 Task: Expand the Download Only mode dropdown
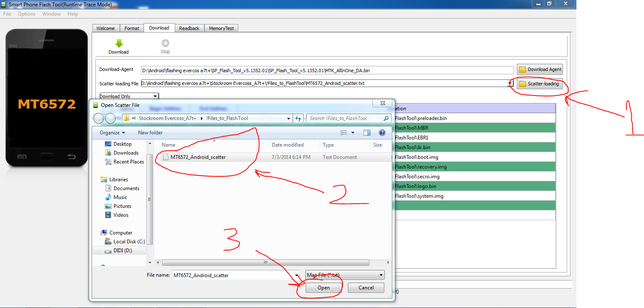click(155, 96)
